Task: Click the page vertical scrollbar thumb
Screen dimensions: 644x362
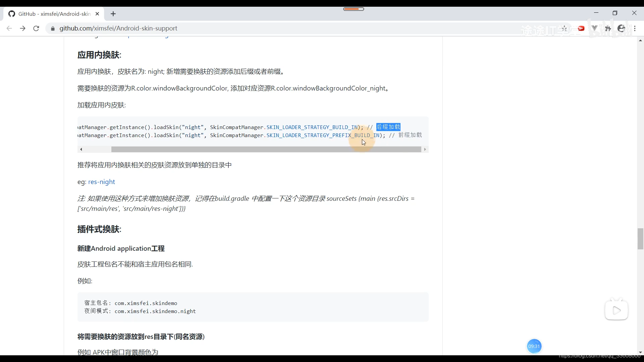Action: point(640,239)
